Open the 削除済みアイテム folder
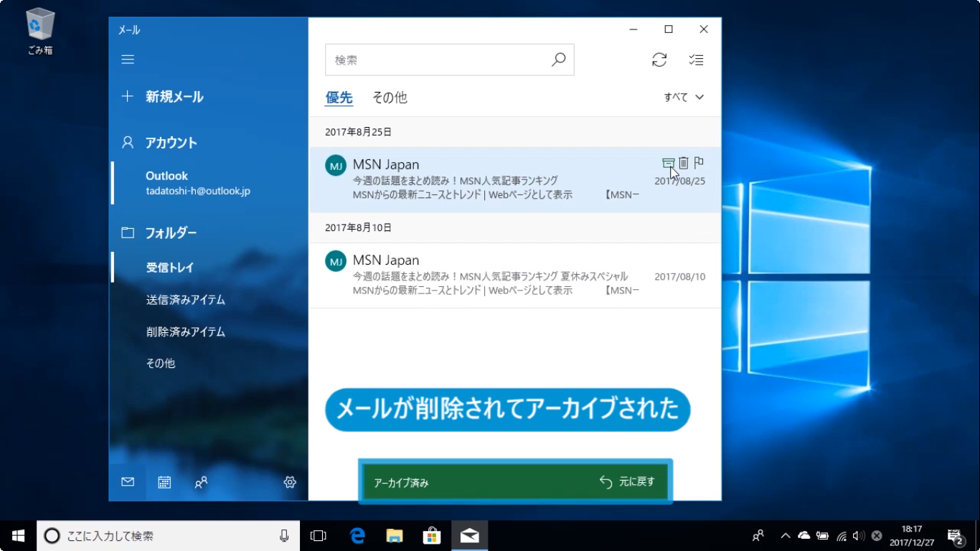 pos(186,332)
